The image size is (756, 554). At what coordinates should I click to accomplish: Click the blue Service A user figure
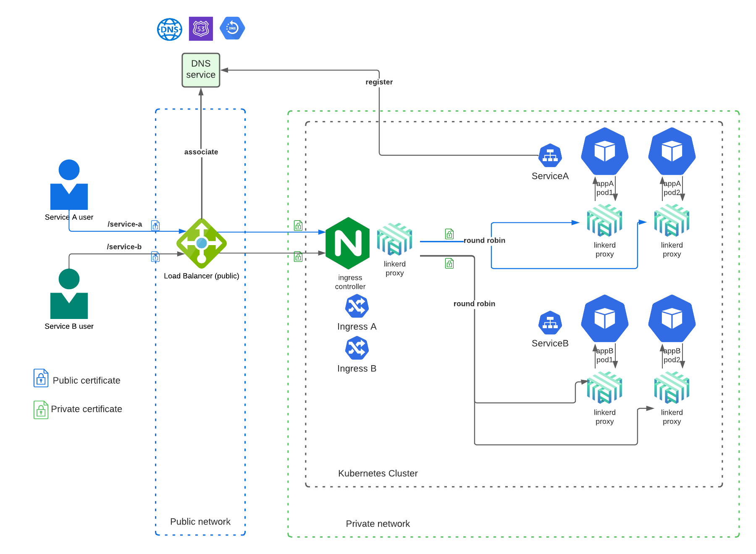(x=69, y=185)
